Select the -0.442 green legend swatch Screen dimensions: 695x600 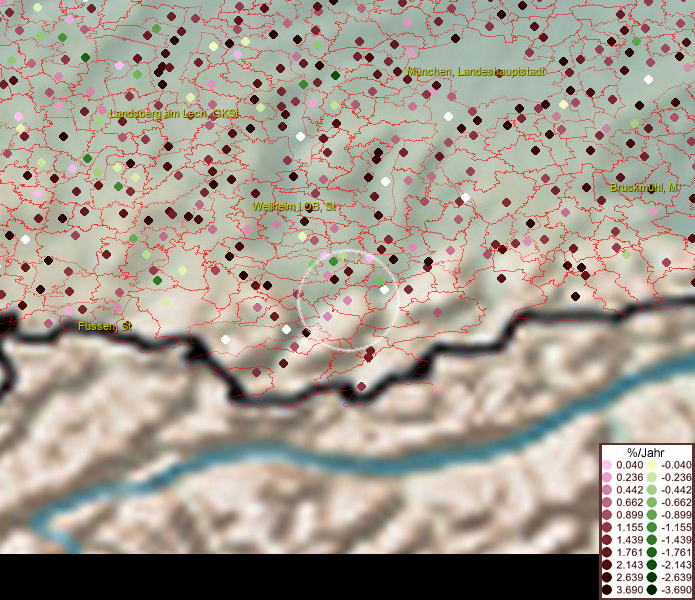(652, 490)
